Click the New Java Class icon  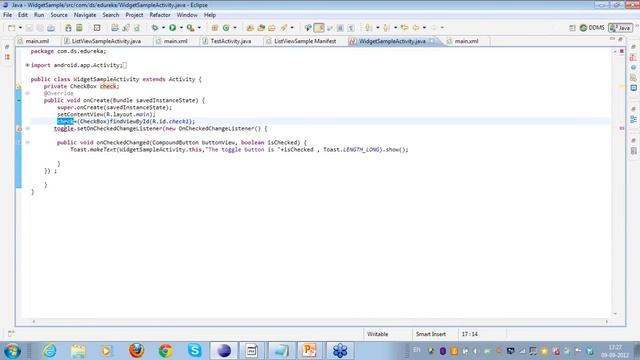(226, 28)
